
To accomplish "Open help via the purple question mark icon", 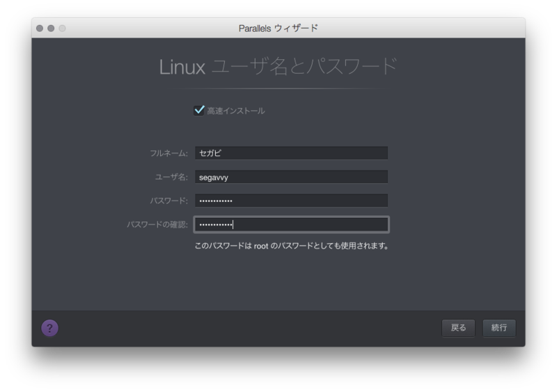I will [49, 328].
